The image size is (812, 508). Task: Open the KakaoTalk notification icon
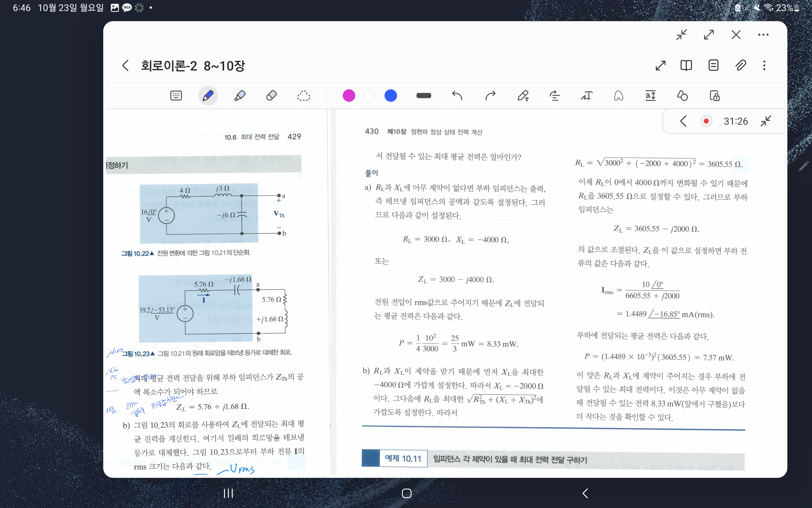coord(127,7)
